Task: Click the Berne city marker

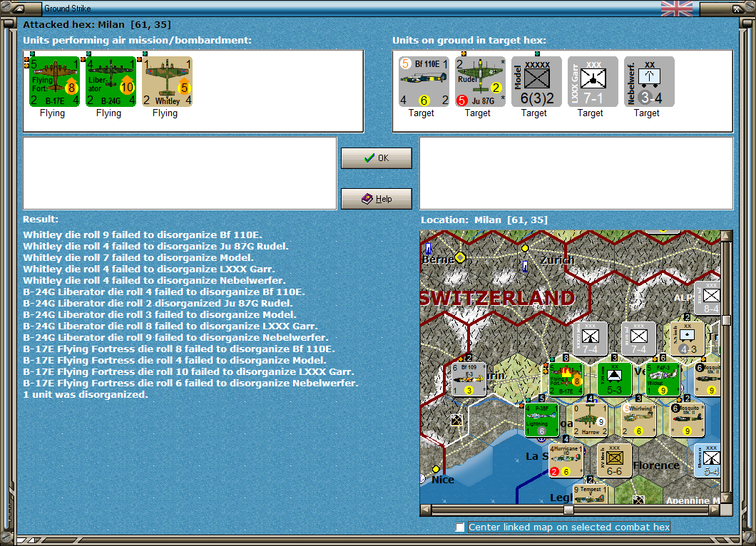Action: click(461, 257)
